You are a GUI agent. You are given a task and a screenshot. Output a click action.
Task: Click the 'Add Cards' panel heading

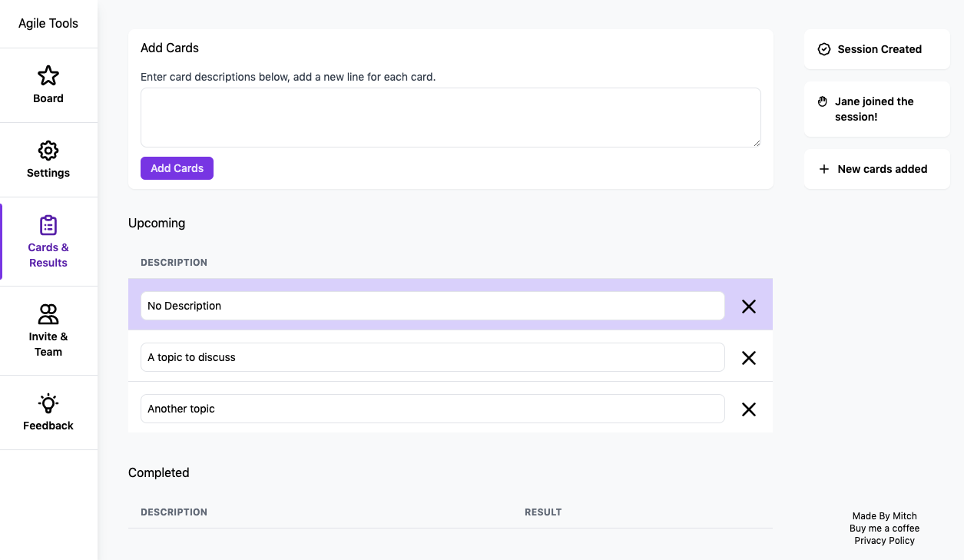tap(170, 48)
